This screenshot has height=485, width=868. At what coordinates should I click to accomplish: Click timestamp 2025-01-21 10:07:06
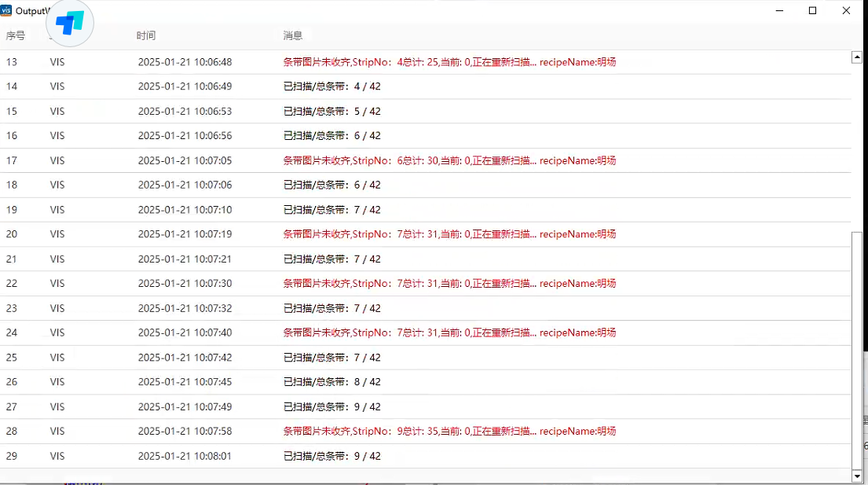pyautogui.click(x=185, y=185)
